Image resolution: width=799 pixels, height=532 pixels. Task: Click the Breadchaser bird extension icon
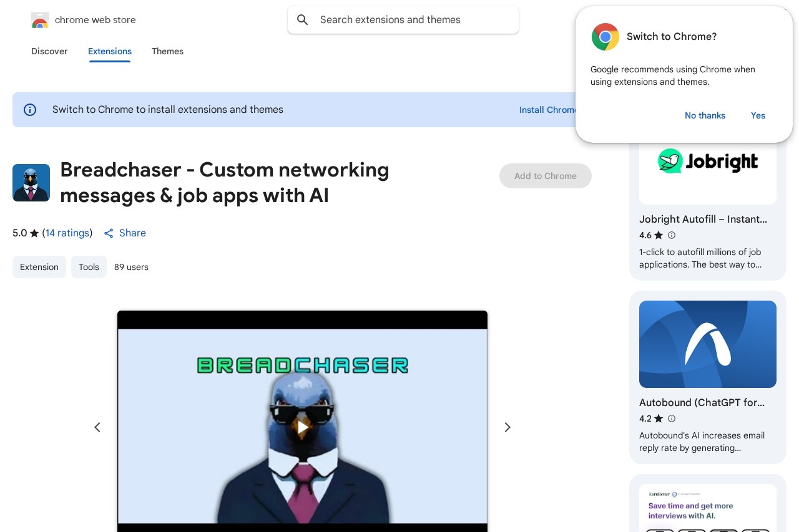[31, 183]
